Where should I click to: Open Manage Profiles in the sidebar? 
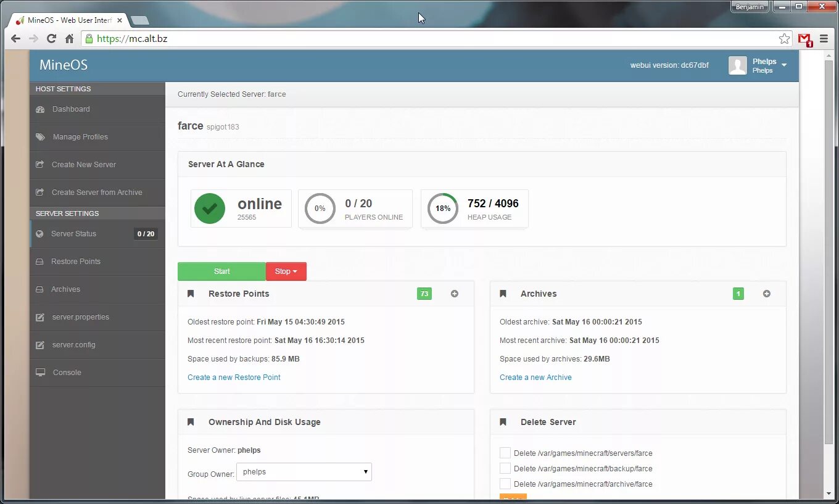coord(97,137)
